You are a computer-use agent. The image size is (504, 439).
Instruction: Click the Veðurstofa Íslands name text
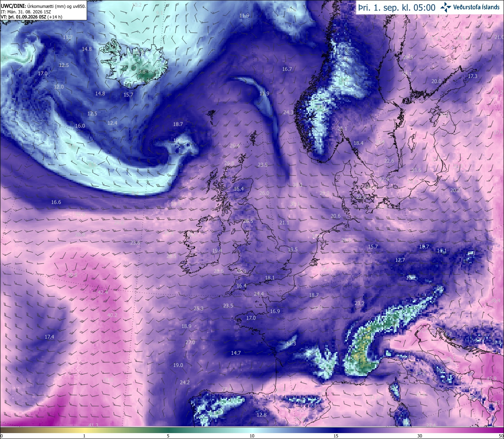(477, 7)
